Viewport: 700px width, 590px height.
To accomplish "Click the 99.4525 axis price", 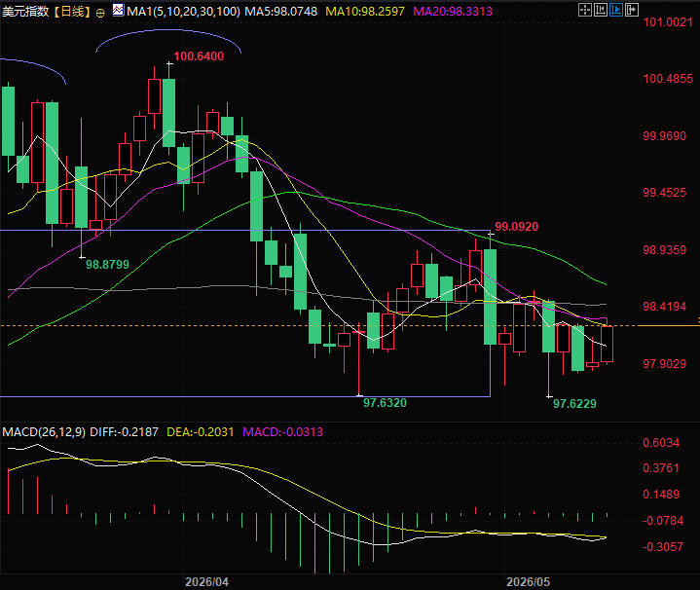I will [664, 193].
